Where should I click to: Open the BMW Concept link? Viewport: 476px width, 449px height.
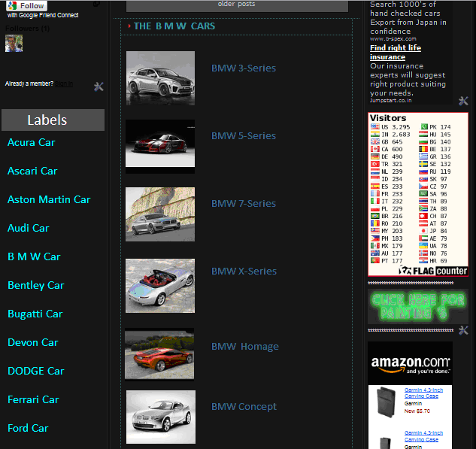(x=244, y=406)
